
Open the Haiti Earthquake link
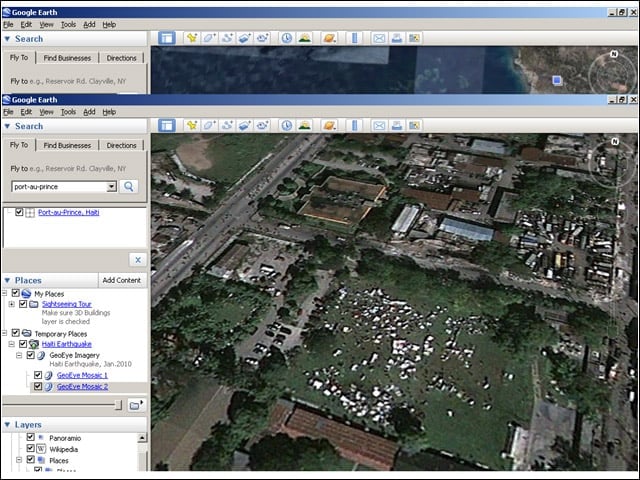click(x=67, y=344)
